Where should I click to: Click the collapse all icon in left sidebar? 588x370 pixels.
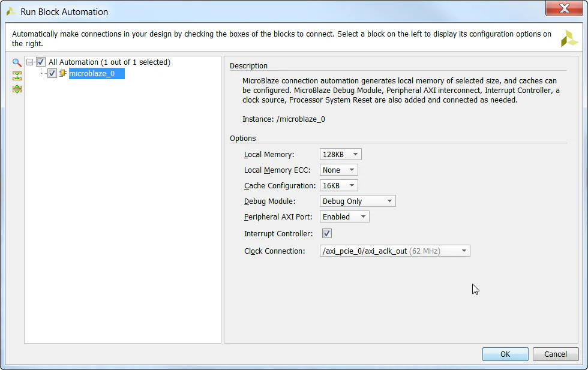click(16, 76)
